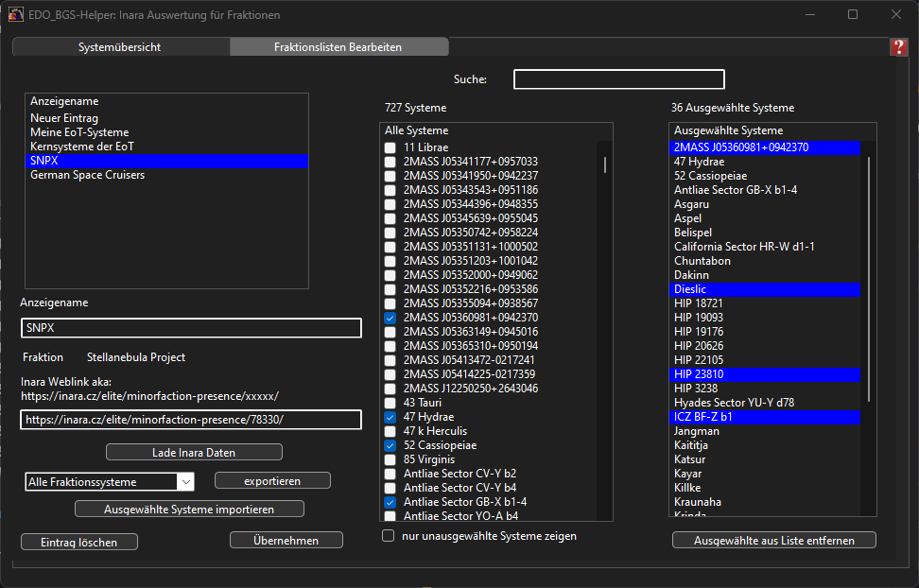The height and width of the screenshot is (588, 919).
Task: Select 'German Space Cruisers' in the list
Action: point(87,175)
